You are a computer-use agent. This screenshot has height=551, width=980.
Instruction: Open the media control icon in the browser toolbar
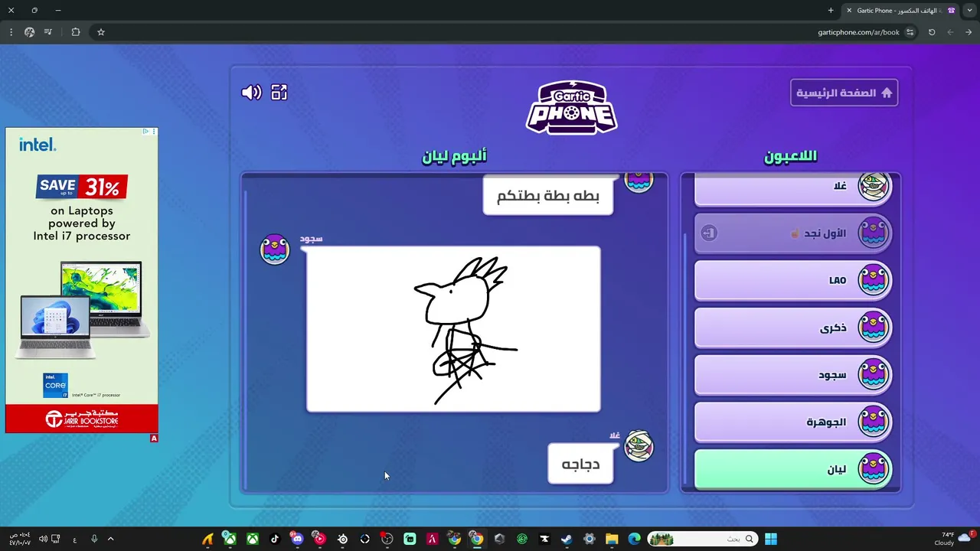point(48,32)
